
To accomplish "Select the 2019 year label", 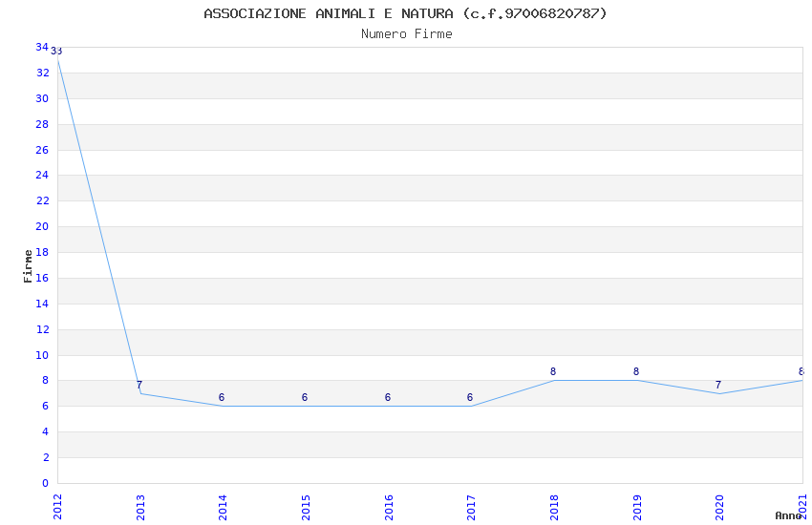I will (636, 507).
